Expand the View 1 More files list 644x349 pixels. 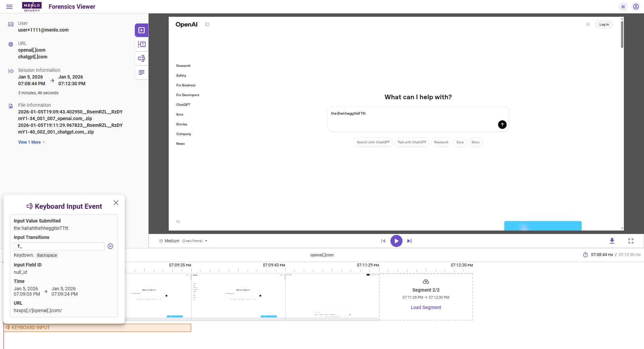click(x=32, y=142)
